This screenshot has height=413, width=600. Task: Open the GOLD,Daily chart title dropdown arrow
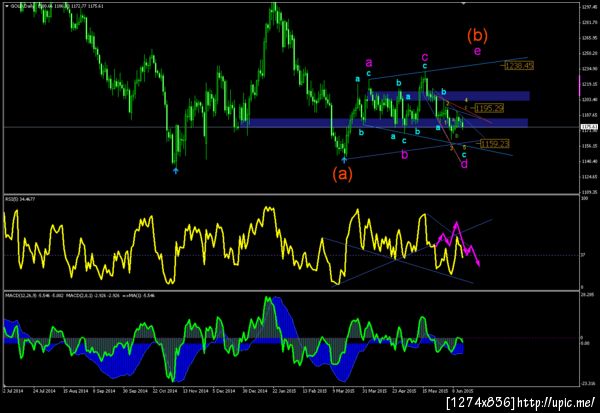(x=7, y=6)
